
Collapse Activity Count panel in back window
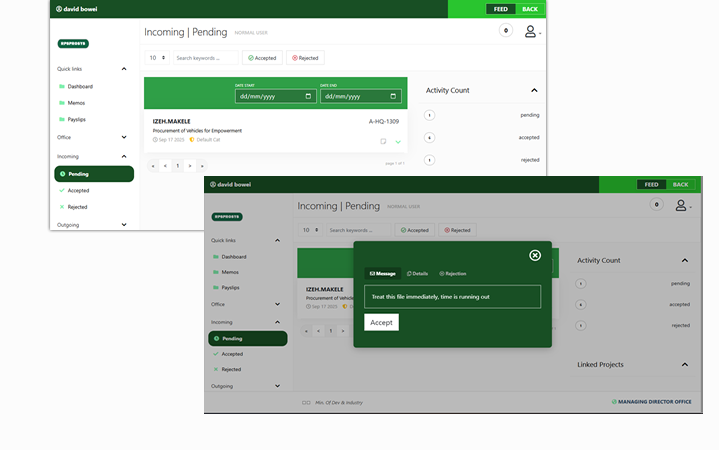pyautogui.click(x=534, y=90)
